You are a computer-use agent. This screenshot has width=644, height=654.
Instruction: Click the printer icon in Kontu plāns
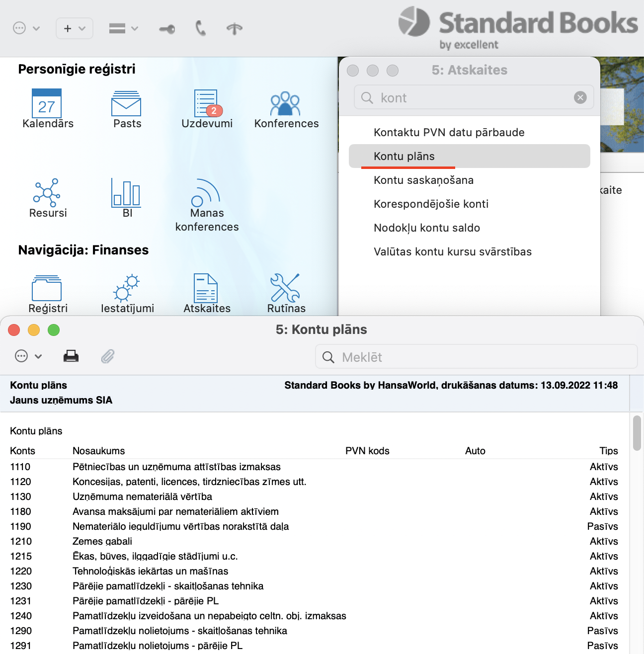click(x=71, y=356)
